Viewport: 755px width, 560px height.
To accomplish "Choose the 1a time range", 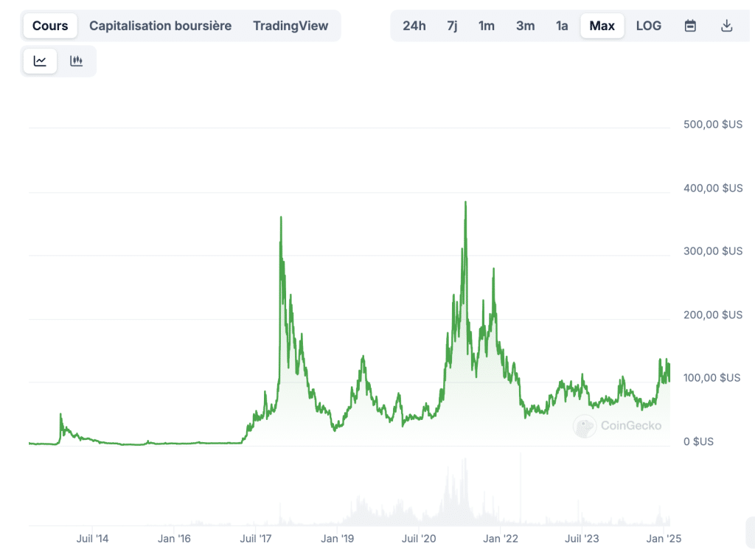I will [562, 26].
